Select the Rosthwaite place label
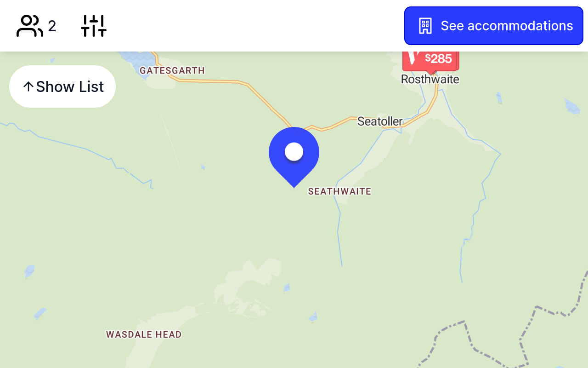 pos(430,79)
